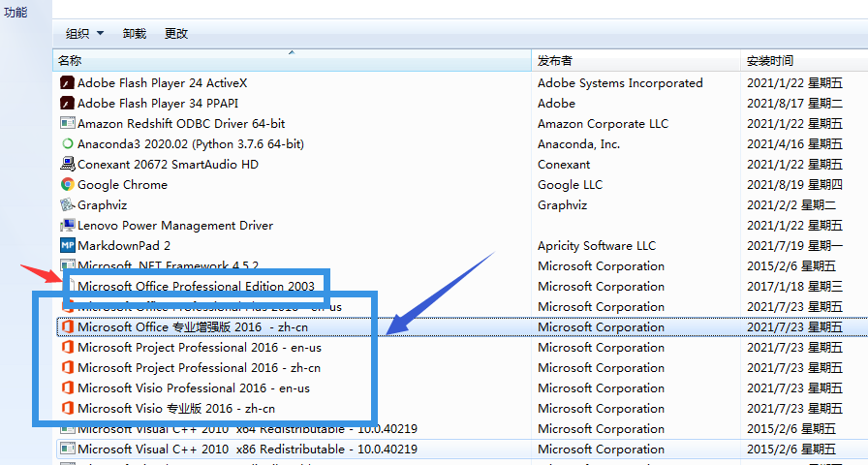868x465 pixels.
Task: Click Microsoft Corporation in the Office 2003 row
Action: 601,287
